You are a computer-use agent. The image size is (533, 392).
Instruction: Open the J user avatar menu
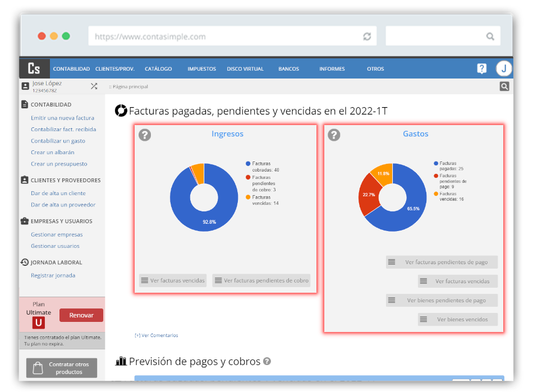click(504, 68)
